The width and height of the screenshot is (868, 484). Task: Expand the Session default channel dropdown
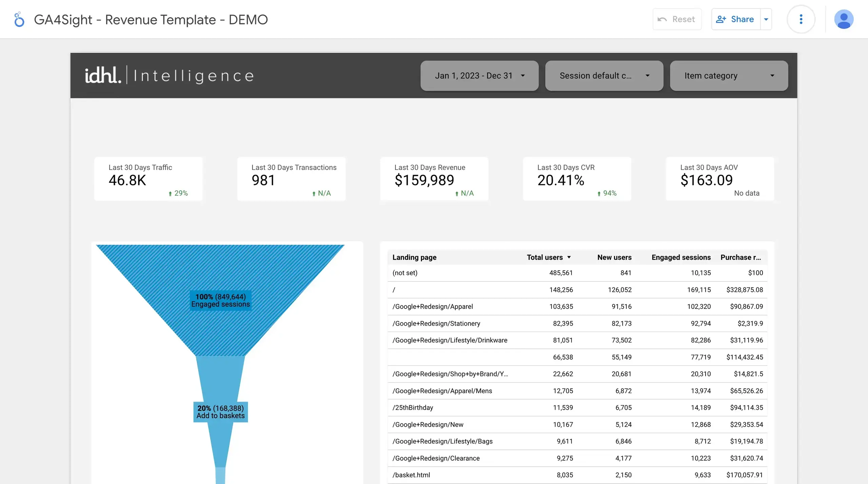(604, 76)
